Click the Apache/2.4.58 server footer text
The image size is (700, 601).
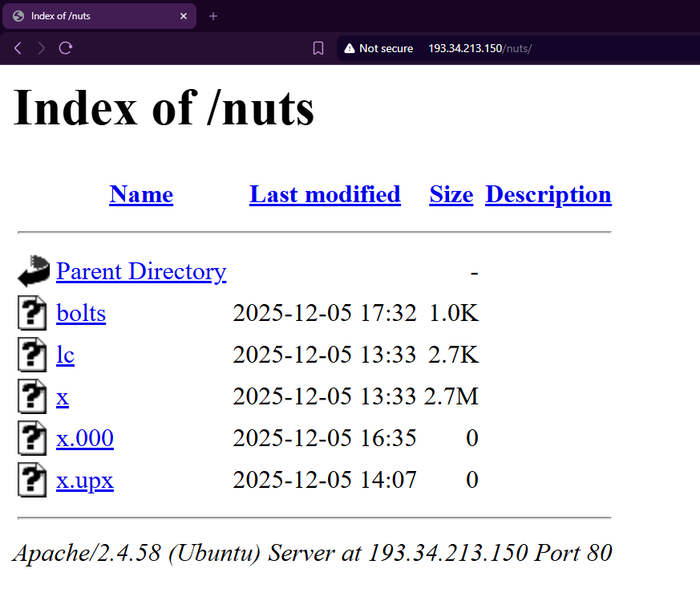pos(313,553)
